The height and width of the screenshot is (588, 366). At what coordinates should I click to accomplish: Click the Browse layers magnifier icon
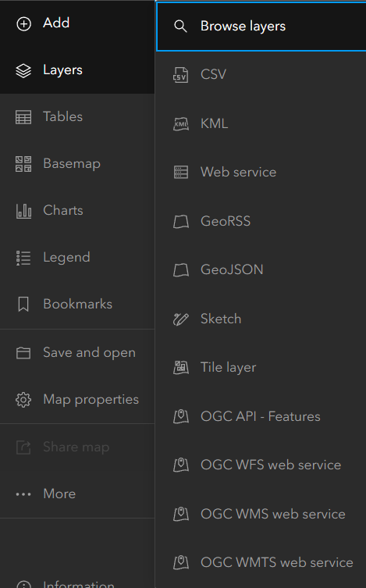point(180,27)
